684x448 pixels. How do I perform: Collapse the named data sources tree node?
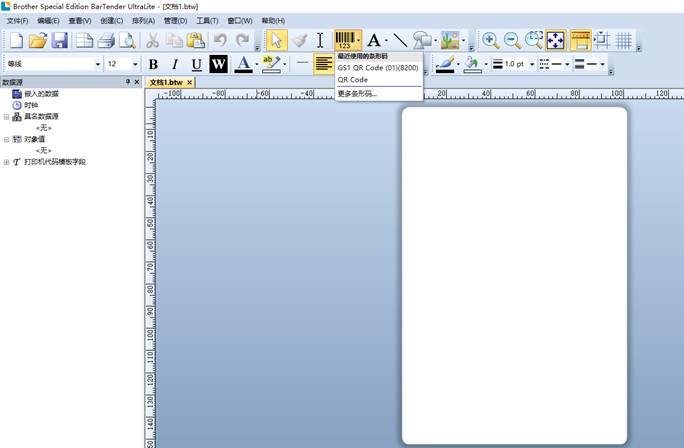(6, 116)
